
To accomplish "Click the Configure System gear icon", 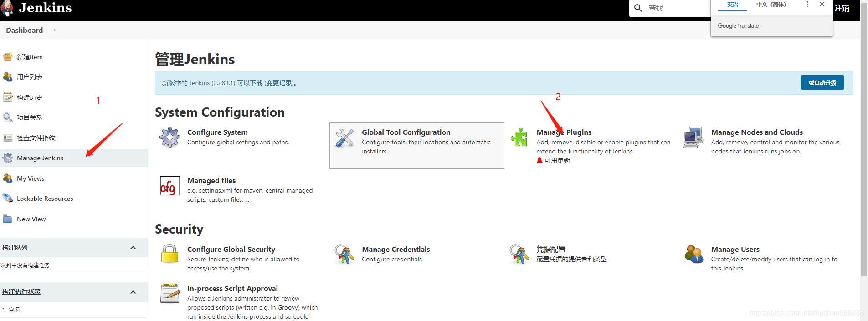I will tap(170, 137).
